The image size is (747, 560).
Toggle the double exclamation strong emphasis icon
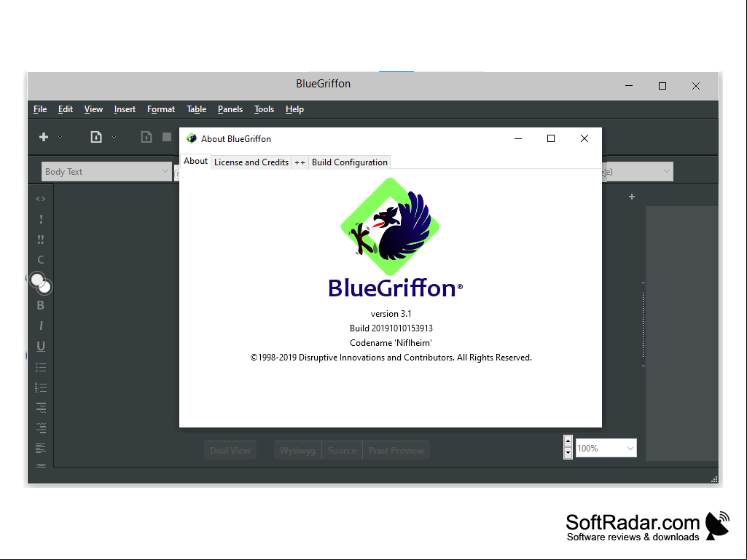tap(41, 240)
